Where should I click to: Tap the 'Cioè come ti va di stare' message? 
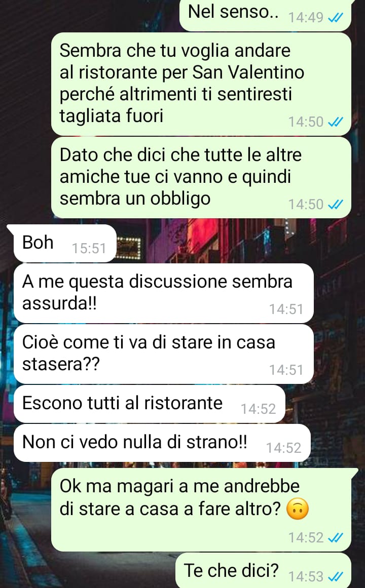(164, 354)
